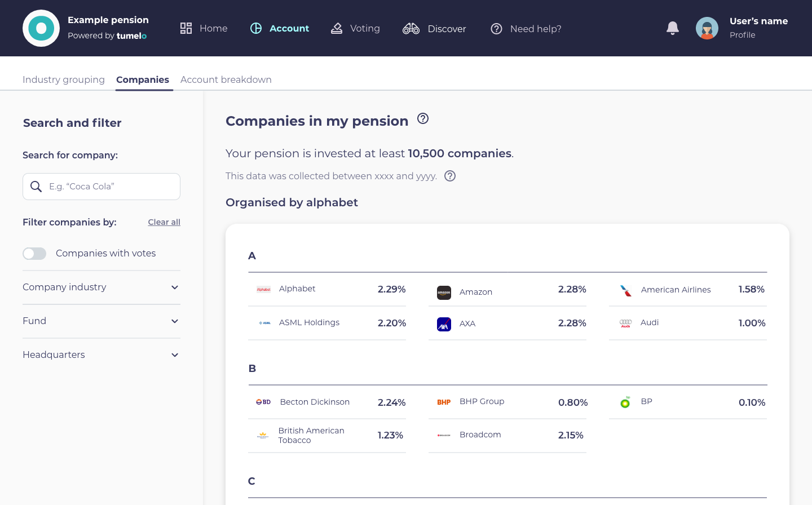Viewport: 812px width, 505px height.
Task: Click the British American Tobacco 1.23% value
Action: pyautogui.click(x=390, y=435)
